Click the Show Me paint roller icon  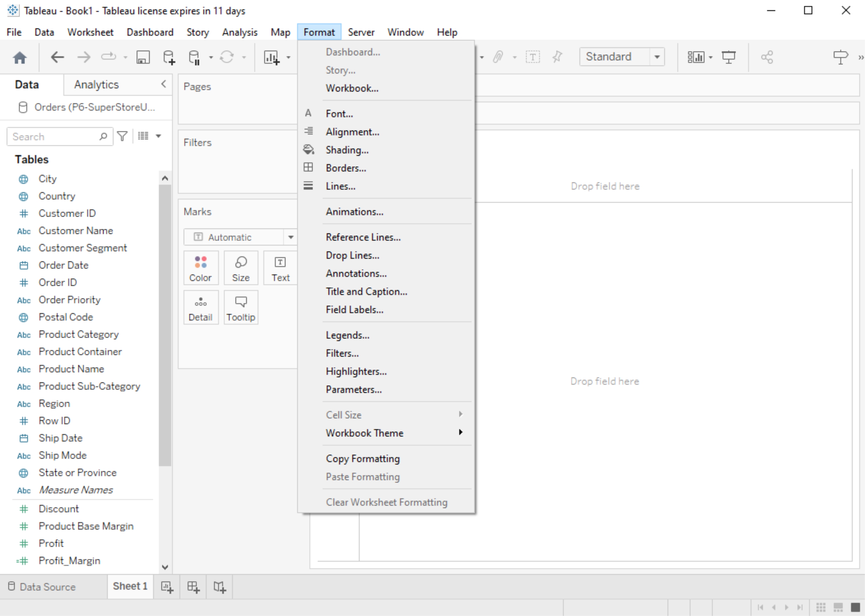(x=840, y=57)
